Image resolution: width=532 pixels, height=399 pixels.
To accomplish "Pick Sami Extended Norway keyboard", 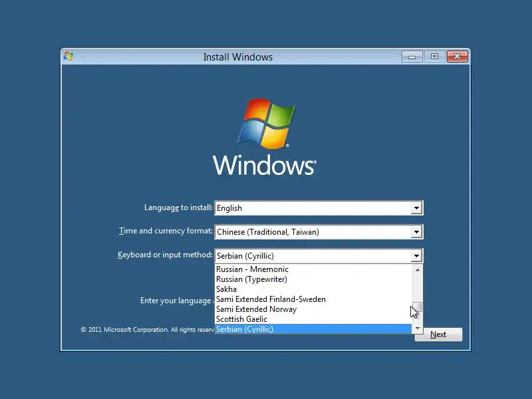I will (x=313, y=309).
